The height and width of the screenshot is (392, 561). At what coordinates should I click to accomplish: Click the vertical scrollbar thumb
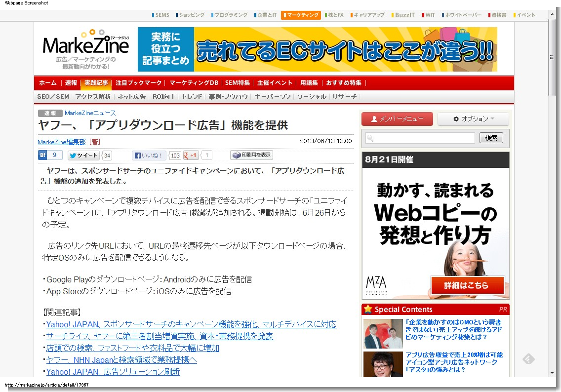(552, 58)
